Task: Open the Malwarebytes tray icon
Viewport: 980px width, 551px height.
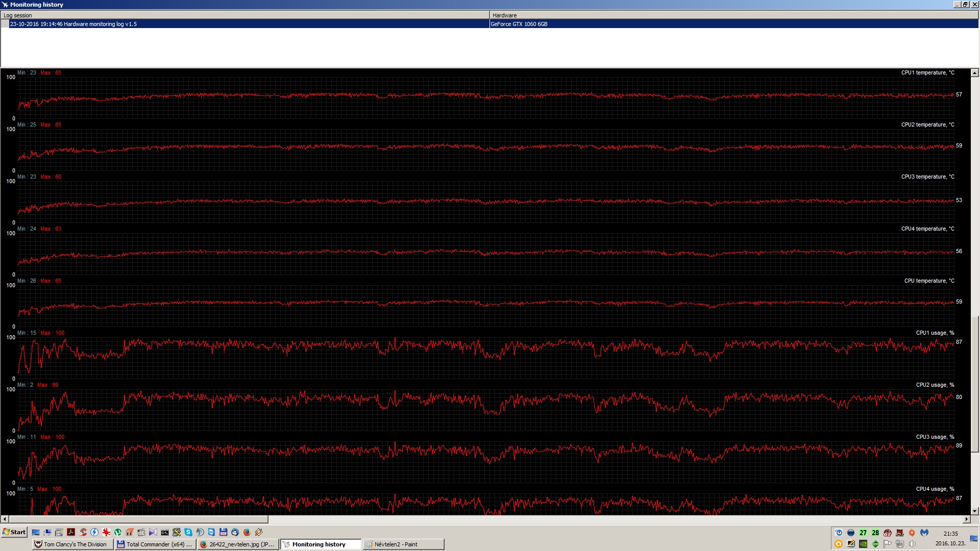Action: (924, 533)
